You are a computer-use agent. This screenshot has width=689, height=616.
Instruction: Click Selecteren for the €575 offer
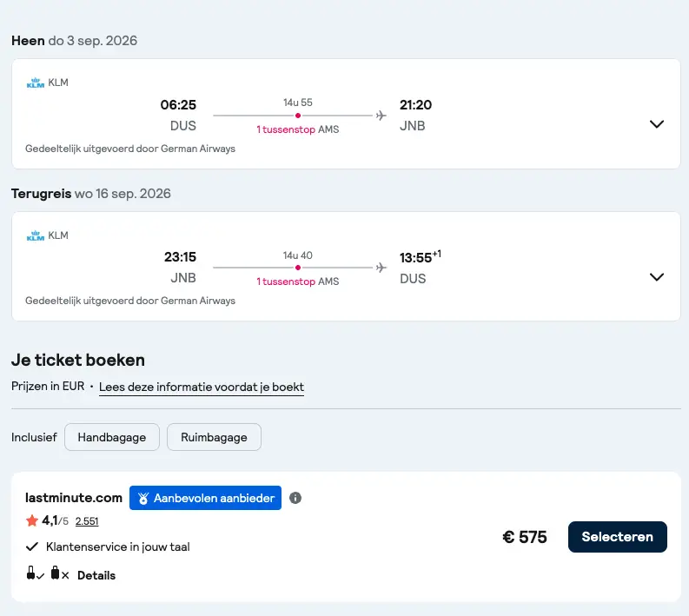click(x=618, y=537)
